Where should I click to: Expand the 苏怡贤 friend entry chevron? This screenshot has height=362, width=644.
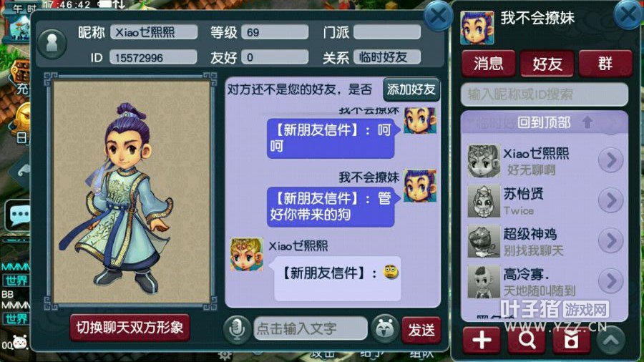pos(611,200)
